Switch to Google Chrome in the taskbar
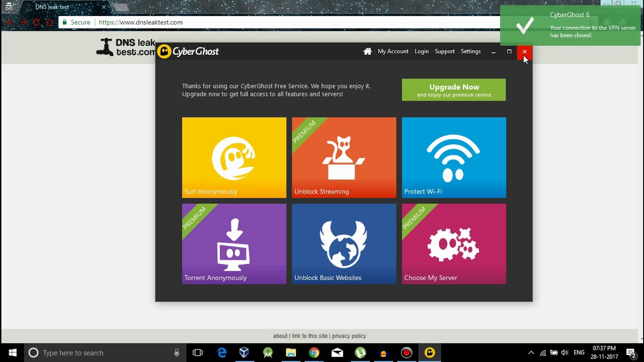The image size is (644, 362). (x=314, y=353)
